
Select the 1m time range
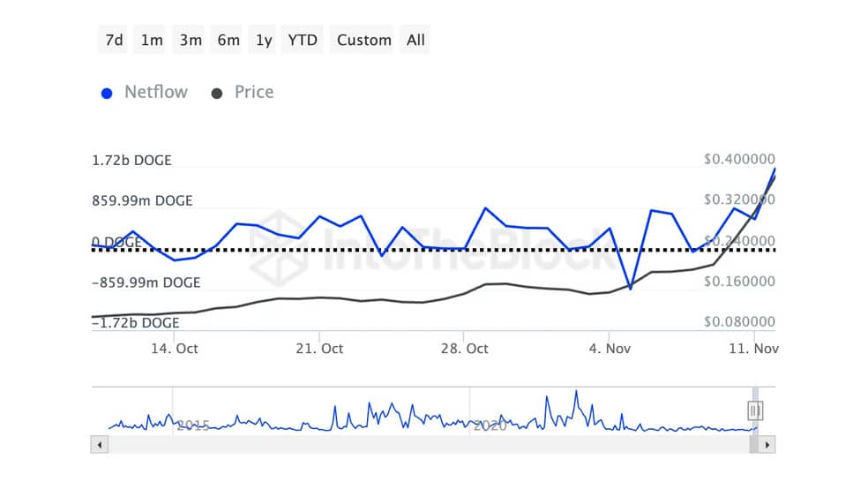[151, 40]
